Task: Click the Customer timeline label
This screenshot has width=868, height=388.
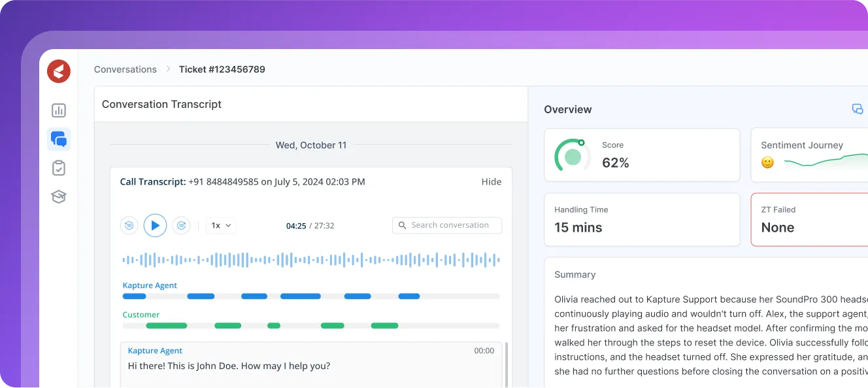Action: [x=141, y=315]
